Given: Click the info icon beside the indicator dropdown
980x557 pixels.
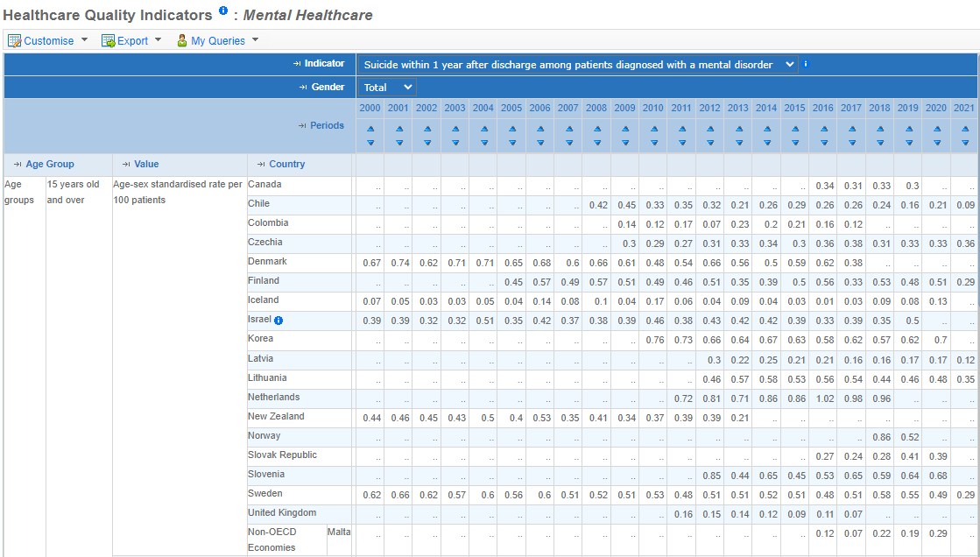Looking at the screenshot, I should 805,64.
